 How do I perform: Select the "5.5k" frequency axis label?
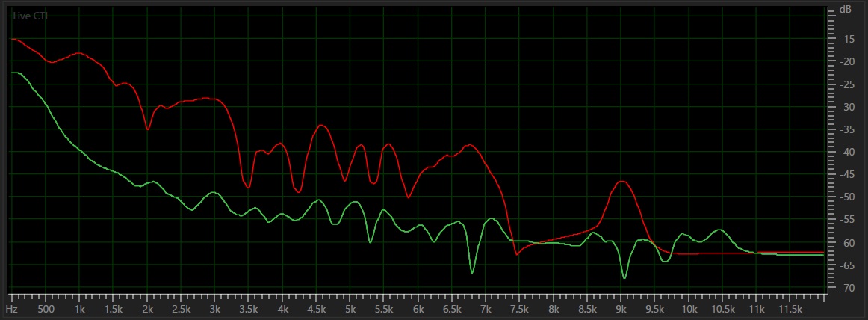tap(384, 309)
